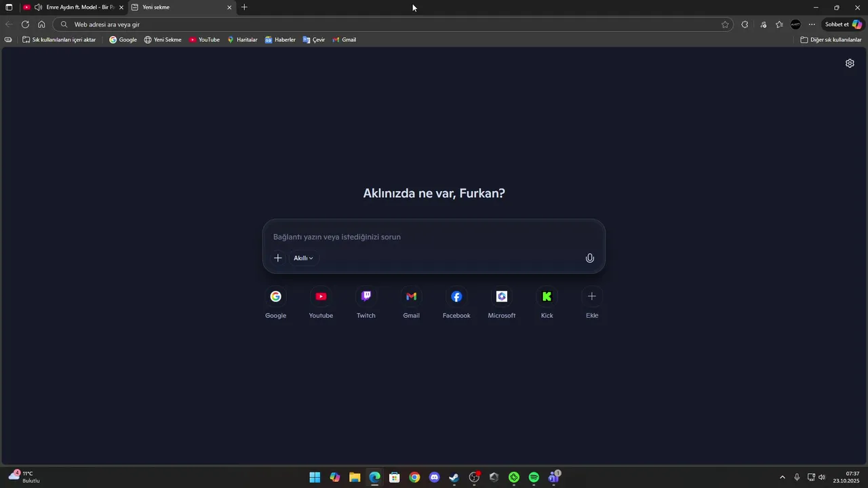The image size is (868, 488).
Task: Open Steam from the taskbar
Action: [x=454, y=477]
